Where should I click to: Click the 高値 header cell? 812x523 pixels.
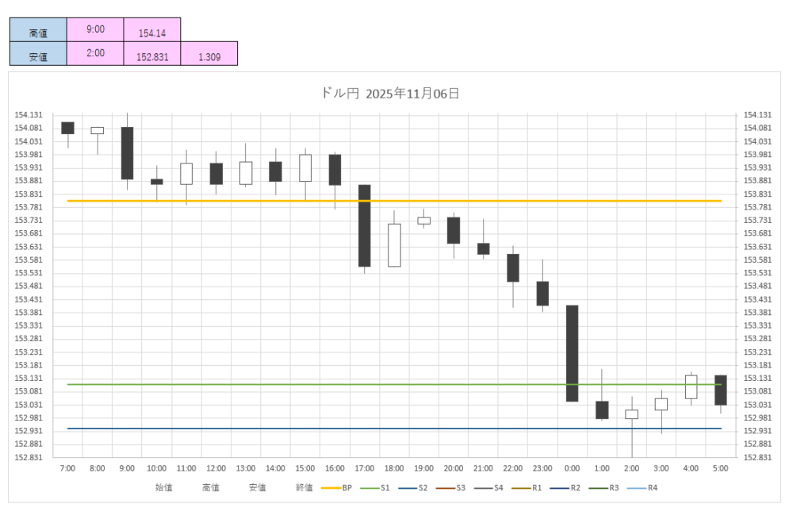[38, 32]
